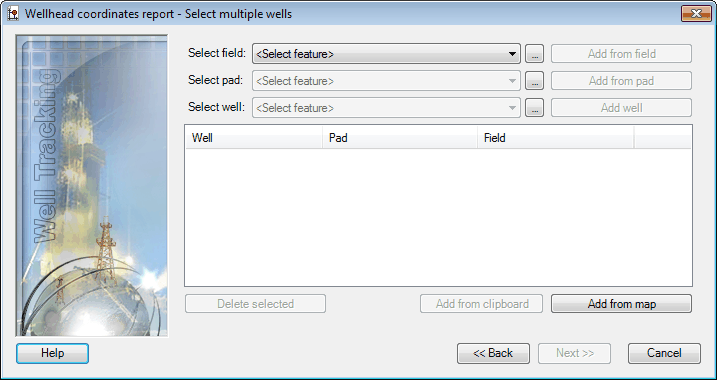Expand the Select field dropdown

coord(386,54)
